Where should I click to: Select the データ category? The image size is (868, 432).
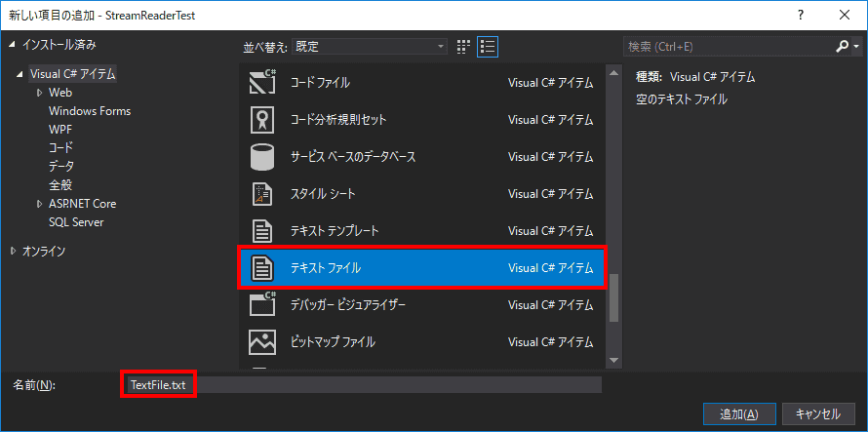pos(60,166)
